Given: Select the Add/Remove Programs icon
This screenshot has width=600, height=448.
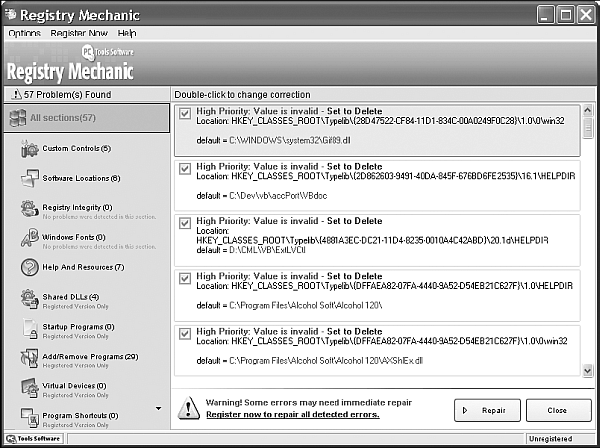Looking at the screenshot, I should coord(27,357).
